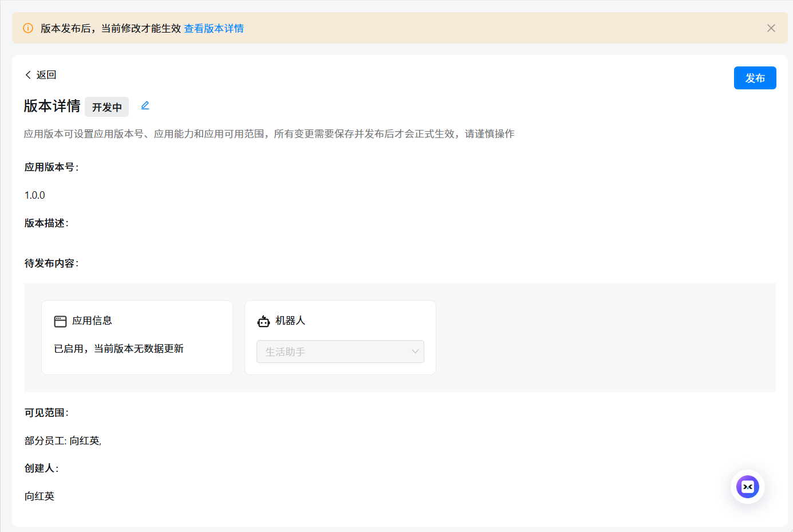
Task: Click the dropdown arrow in 机器人 selector
Action: pyautogui.click(x=415, y=352)
